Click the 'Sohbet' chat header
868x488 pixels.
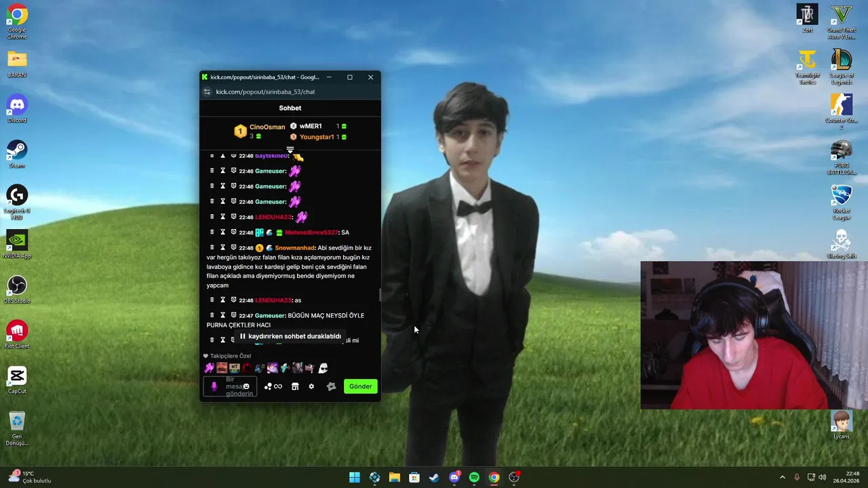(x=290, y=108)
